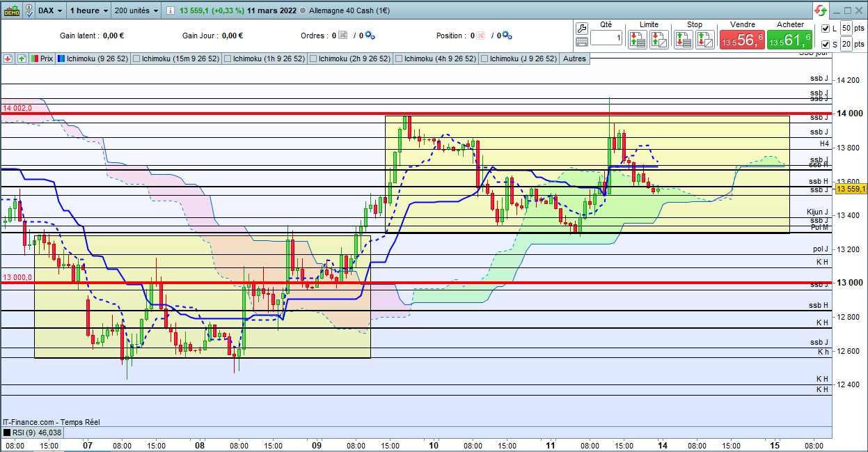The width and height of the screenshot is (868, 452).
Task: Click the keyboard icon below wrench
Action: tap(582, 42)
